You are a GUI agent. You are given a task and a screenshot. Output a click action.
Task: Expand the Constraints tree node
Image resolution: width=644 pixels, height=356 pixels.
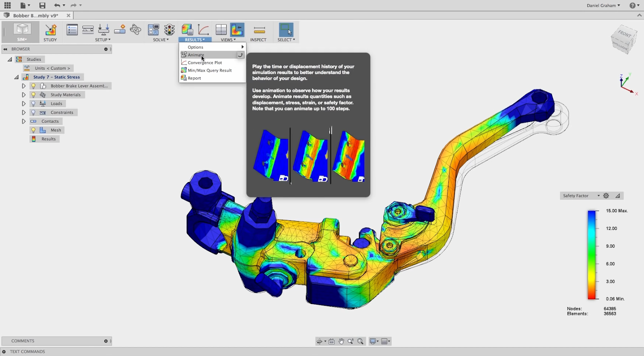24,112
